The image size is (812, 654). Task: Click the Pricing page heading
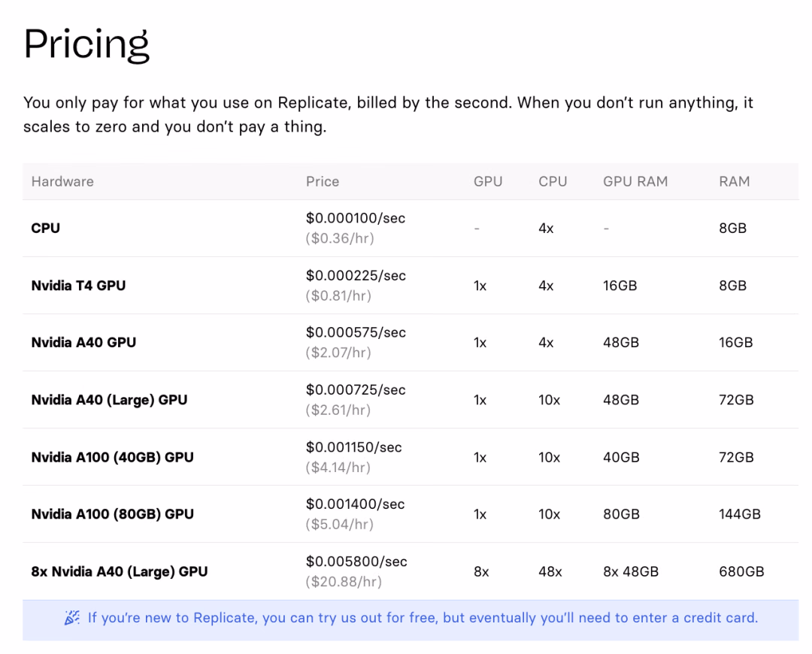[86, 44]
